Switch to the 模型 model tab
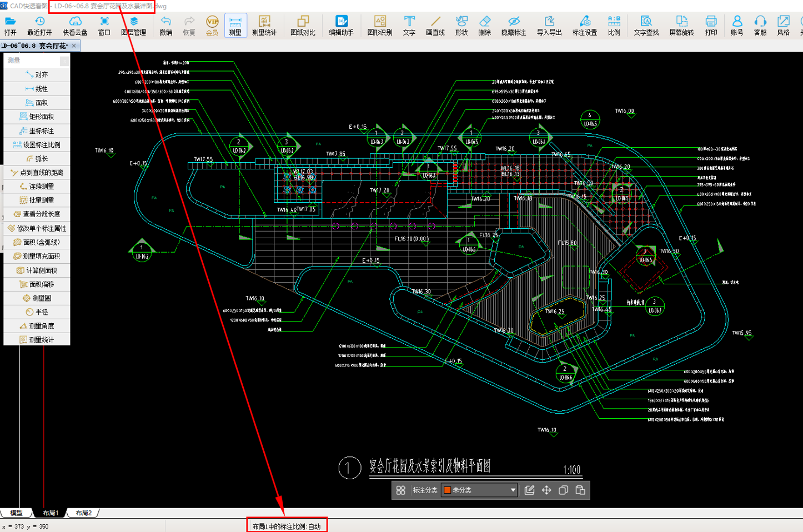Screen dimensions: 803x532 [17, 513]
